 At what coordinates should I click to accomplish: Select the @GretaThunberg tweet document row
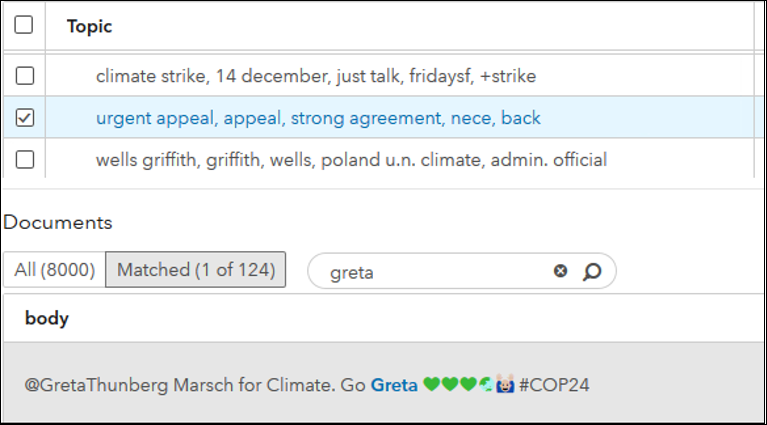coord(650,384)
